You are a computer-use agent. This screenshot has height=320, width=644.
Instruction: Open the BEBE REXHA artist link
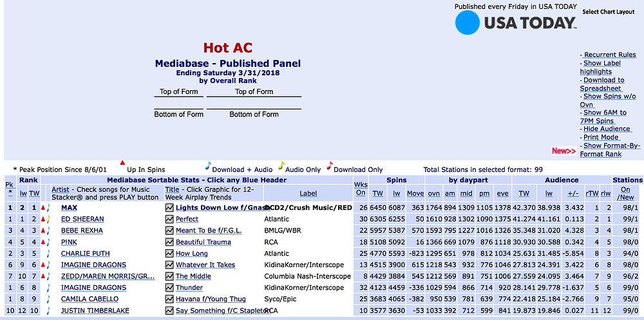[82, 231]
